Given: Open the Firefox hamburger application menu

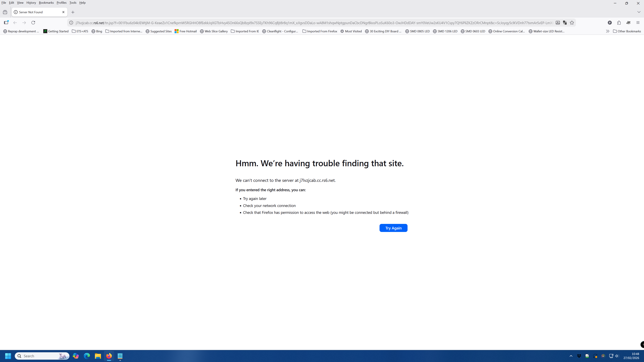Looking at the screenshot, I should tap(638, 23).
